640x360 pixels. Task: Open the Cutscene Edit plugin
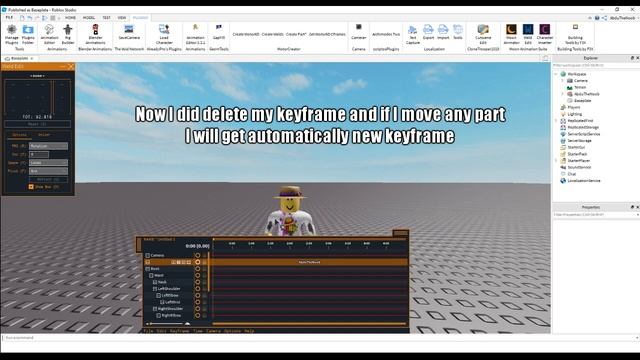pos(483,34)
